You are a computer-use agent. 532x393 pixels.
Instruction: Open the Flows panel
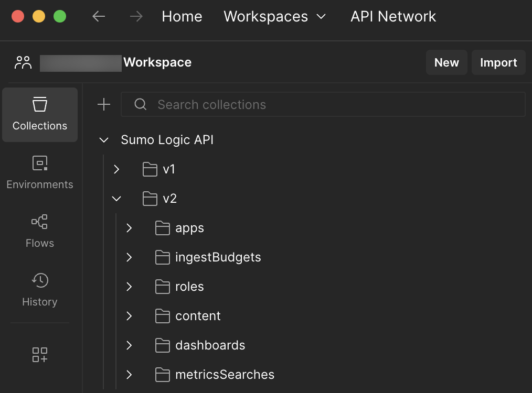tap(39, 231)
